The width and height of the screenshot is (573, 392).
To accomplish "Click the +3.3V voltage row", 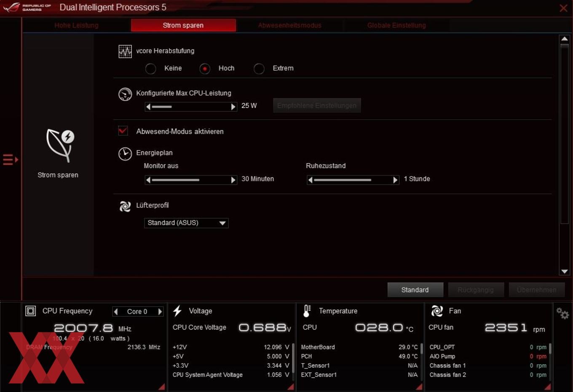I will click(x=231, y=366).
